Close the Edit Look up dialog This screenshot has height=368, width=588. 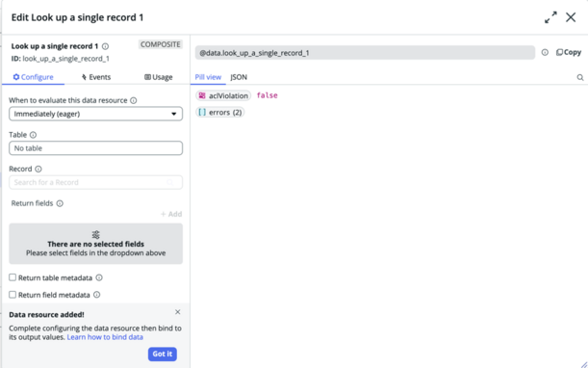point(571,17)
